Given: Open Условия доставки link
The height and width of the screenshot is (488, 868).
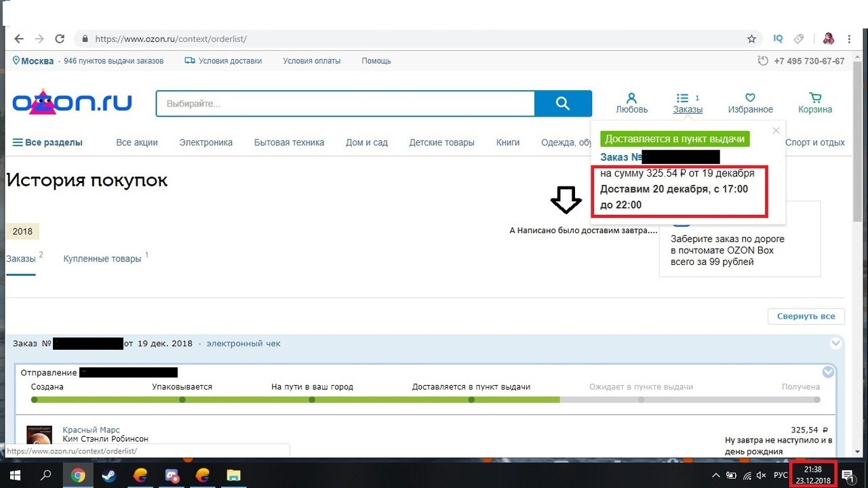Looking at the screenshot, I should tap(223, 61).
